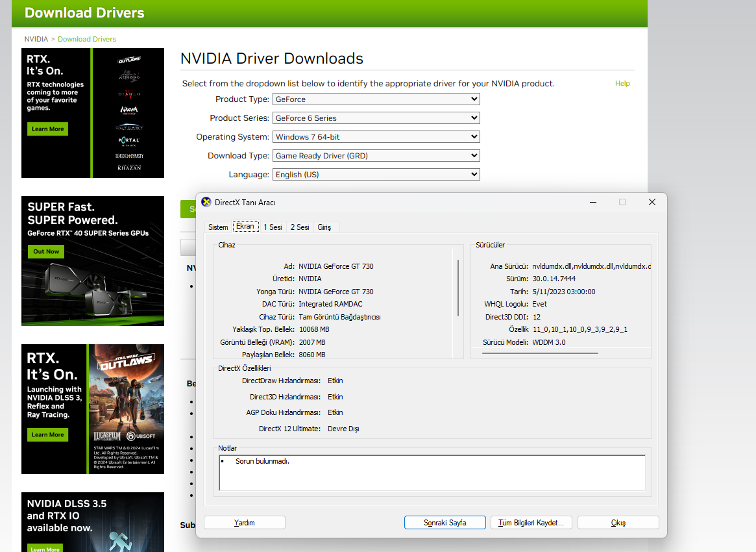Click inside the Notlar text box
The image size is (756, 552).
tap(432, 473)
